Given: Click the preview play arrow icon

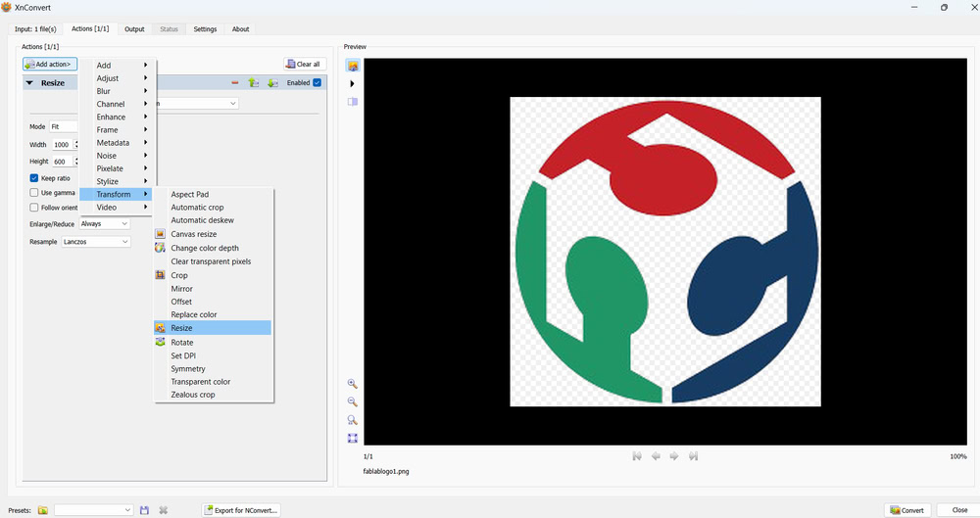Looking at the screenshot, I should pos(352,84).
